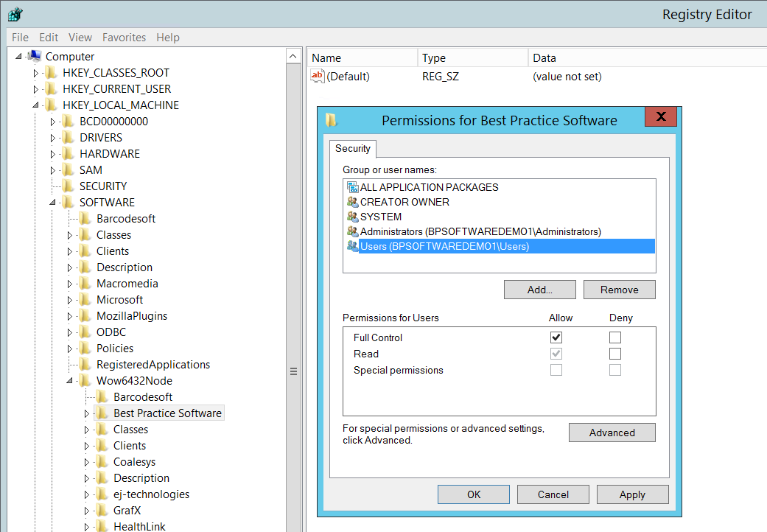Image resolution: width=767 pixels, height=532 pixels.
Task: Click the Best Practice Software folder icon
Action: click(102, 413)
